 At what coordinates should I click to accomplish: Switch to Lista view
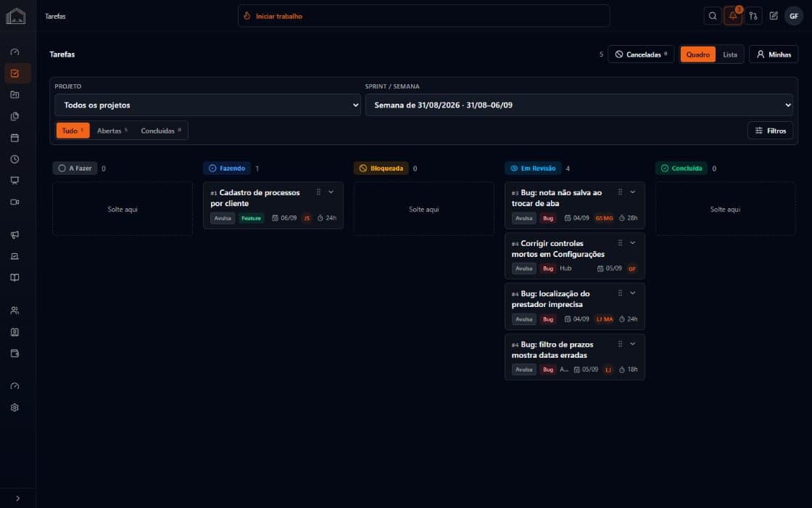729,54
